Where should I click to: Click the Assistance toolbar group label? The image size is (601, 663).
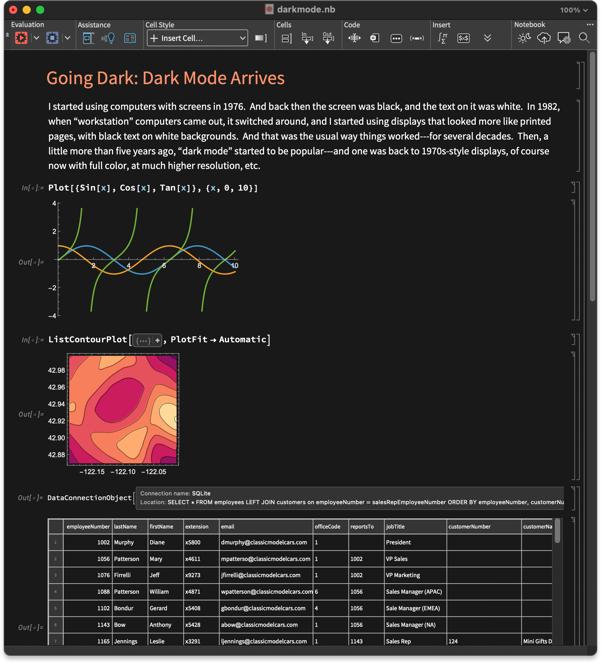94,25
